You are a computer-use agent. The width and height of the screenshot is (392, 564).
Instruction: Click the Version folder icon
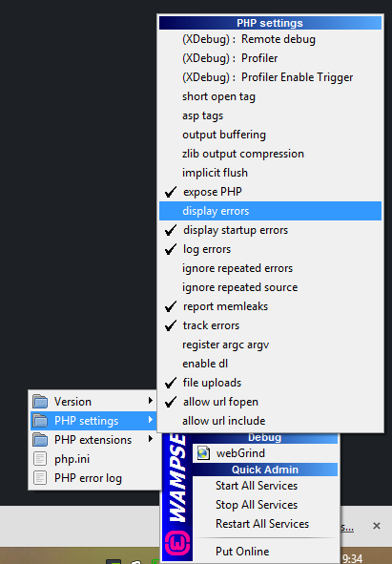[40, 402]
